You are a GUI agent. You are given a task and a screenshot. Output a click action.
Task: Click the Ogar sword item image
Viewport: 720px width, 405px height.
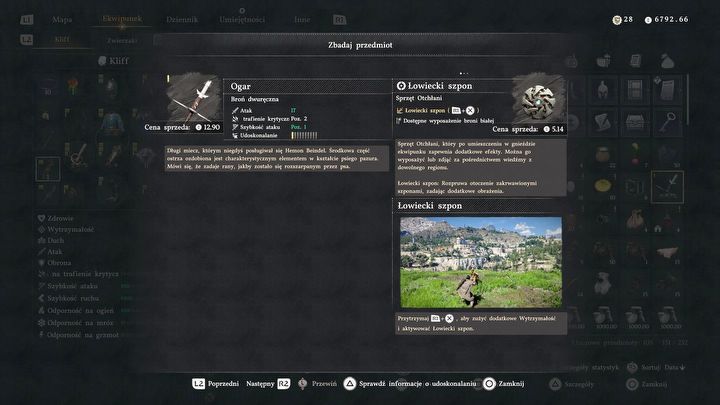(x=195, y=99)
